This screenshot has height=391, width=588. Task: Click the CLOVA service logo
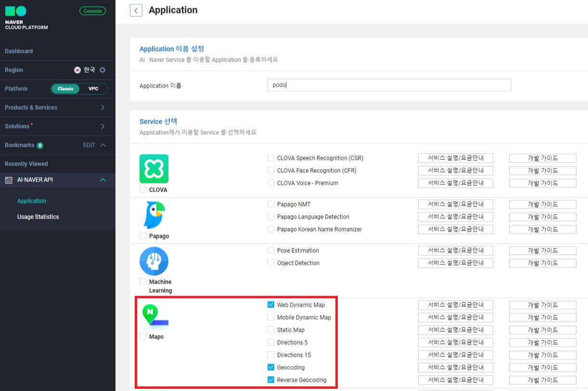pyautogui.click(x=154, y=169)
